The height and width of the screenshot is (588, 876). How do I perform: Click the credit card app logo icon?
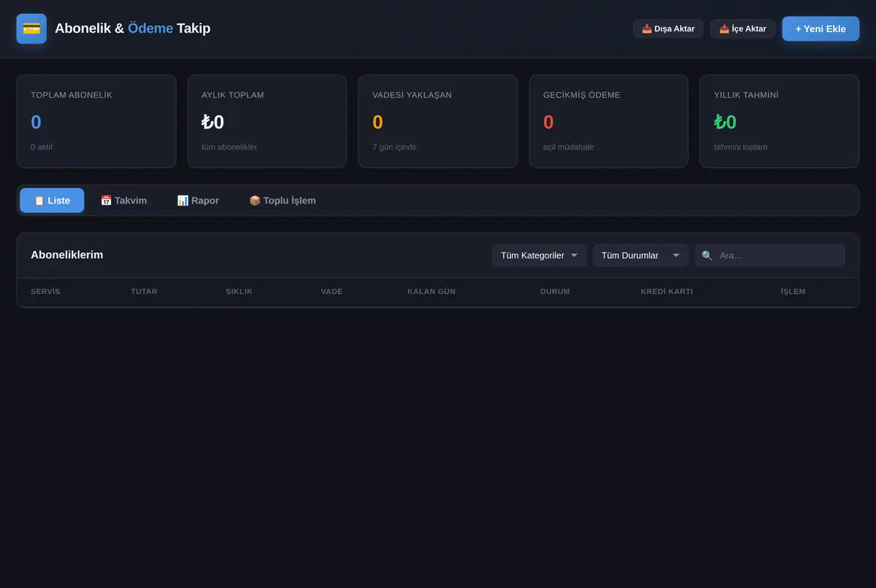(x=31, y=28)
